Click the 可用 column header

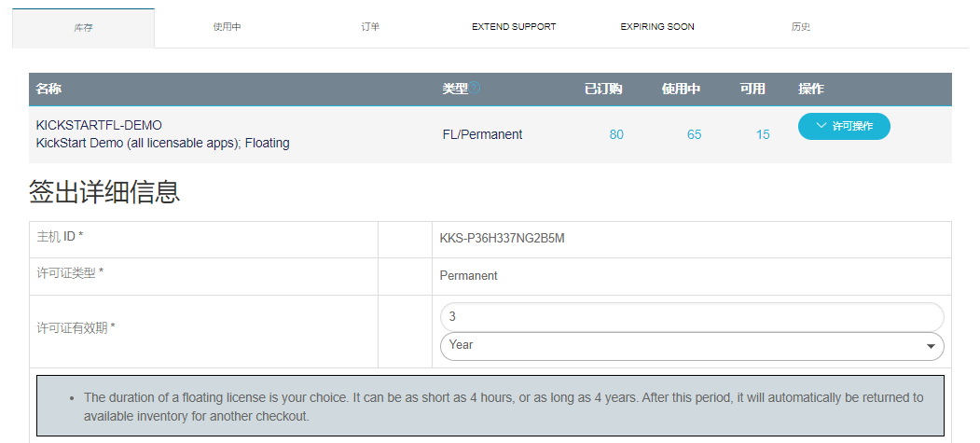click(x=752, y=90)
